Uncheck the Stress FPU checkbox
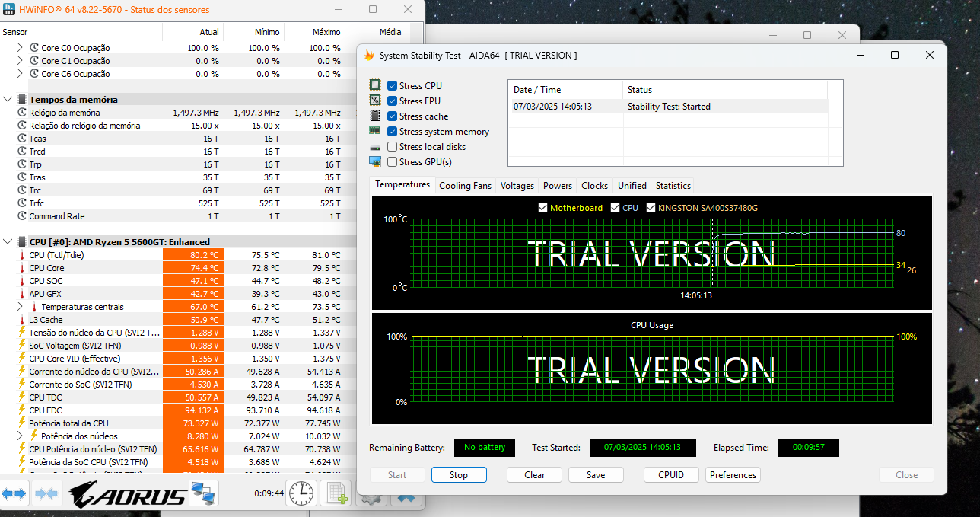The width and height of the screenshot is (980, 517). point(392,101)
